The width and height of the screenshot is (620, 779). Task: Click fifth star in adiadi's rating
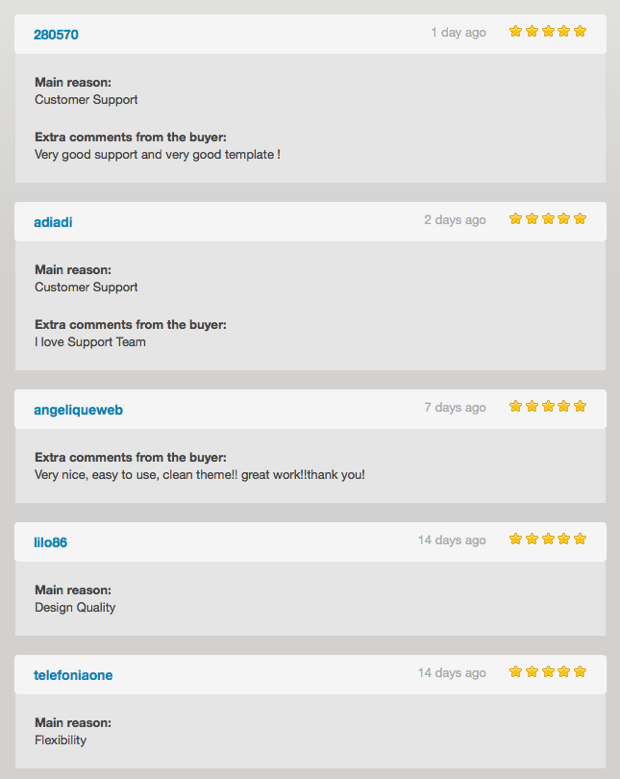[580, 219]
